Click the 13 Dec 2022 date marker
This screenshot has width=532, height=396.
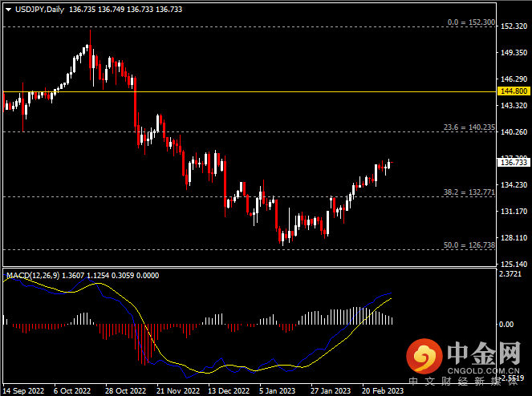228,390
